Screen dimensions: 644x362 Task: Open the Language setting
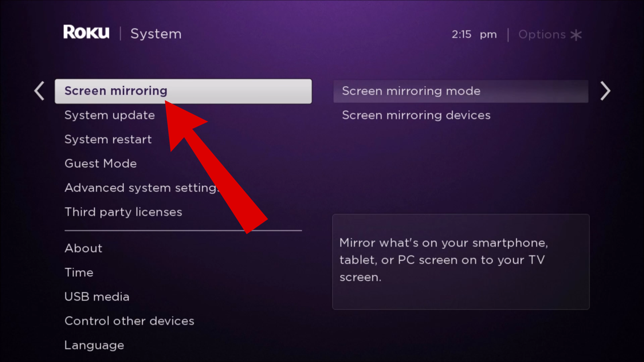pyautogui.click(x=94, y=346)
